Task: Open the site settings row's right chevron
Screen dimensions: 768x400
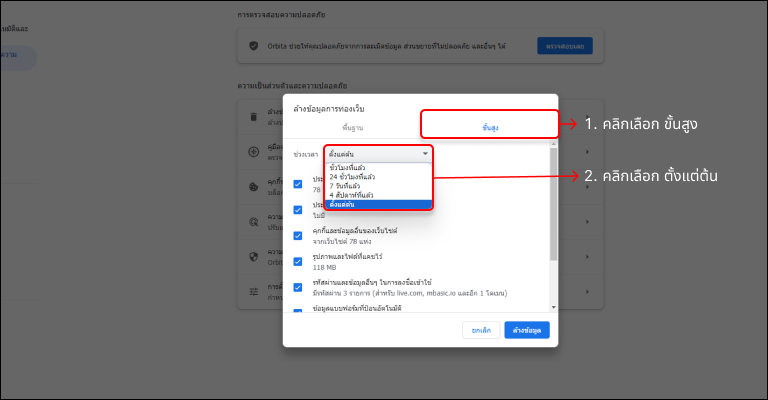Action: (x=587, y=292)
